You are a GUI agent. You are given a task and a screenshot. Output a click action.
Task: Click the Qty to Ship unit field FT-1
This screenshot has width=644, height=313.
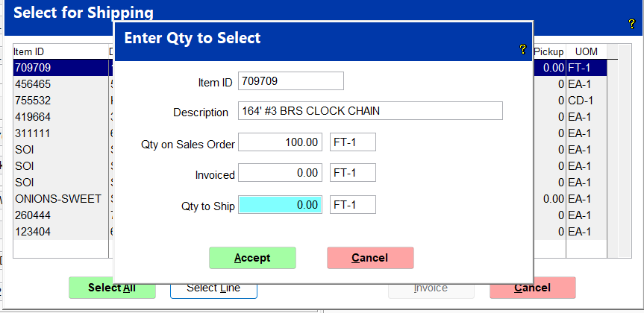tap(353, 205)
